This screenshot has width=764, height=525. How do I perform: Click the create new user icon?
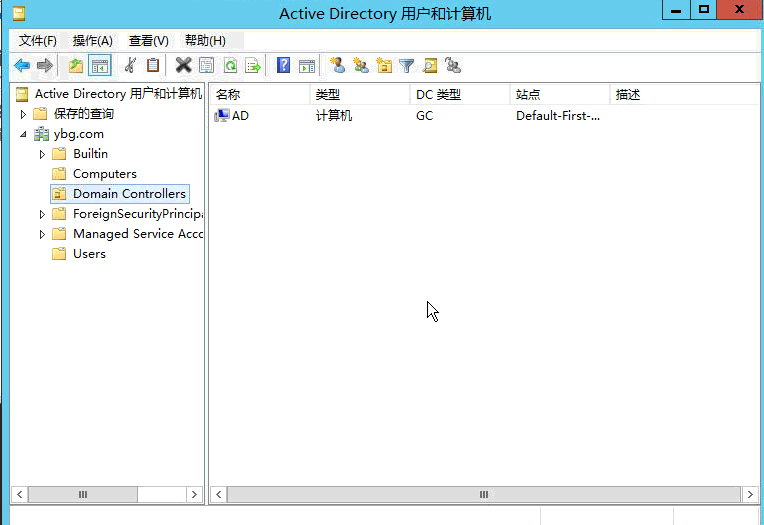[x=337, y=66]
